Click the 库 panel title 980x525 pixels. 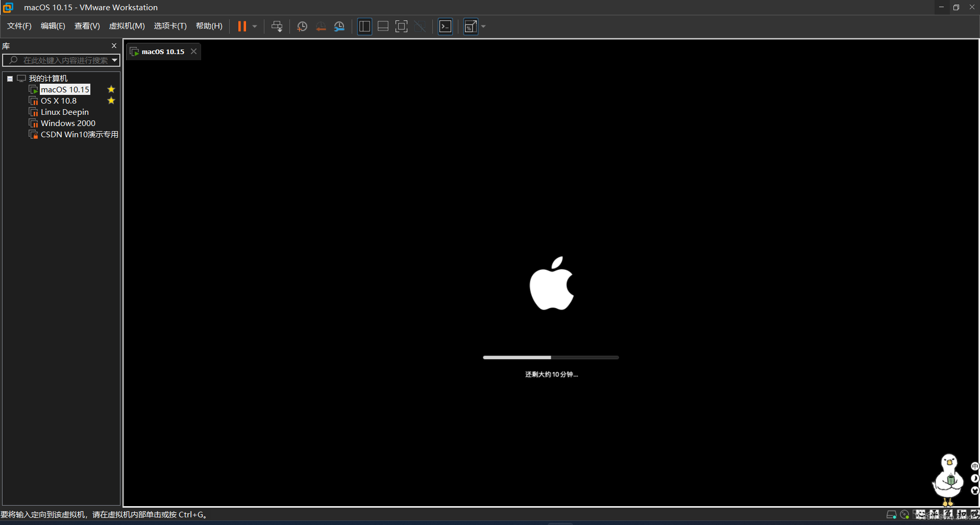point(6,46)
